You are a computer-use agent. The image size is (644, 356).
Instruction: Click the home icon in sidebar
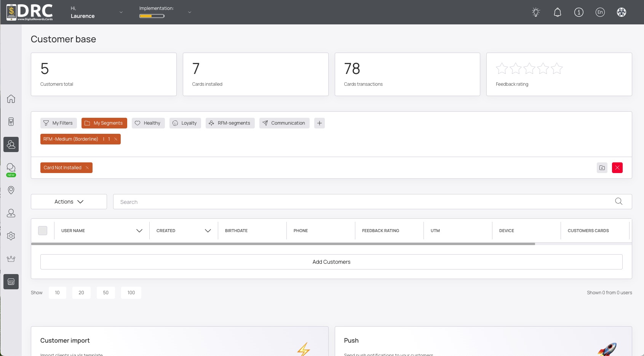11,99
